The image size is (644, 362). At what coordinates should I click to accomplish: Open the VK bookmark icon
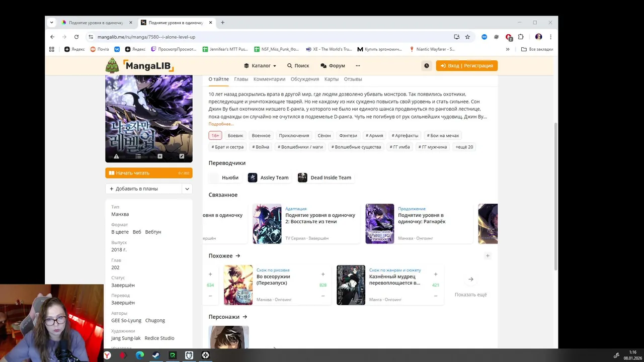117,49
